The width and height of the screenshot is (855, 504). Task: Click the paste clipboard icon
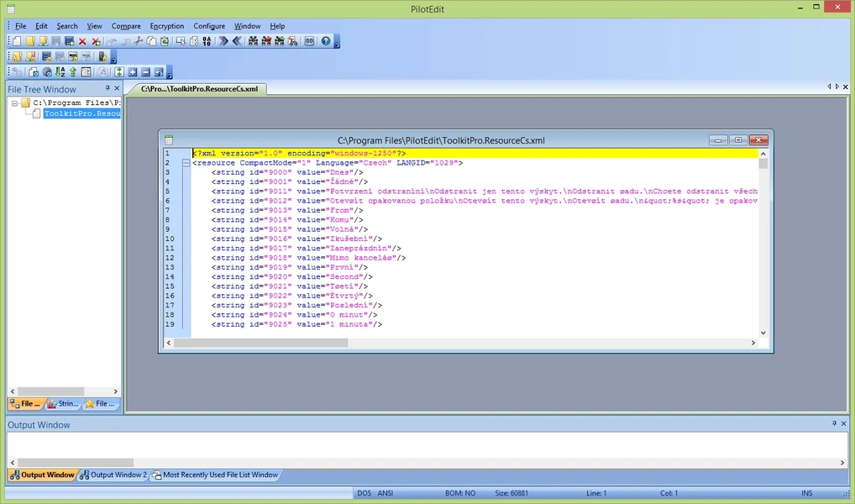(x=164, y=41)
